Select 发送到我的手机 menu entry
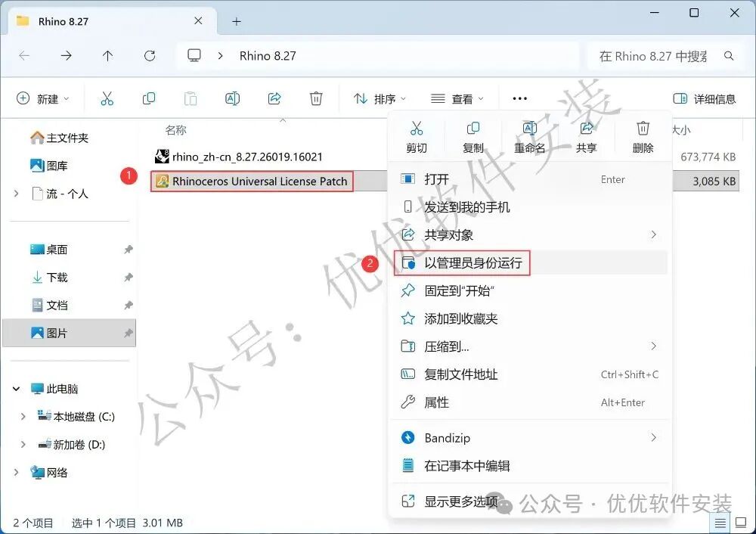The image size is (756, 534). (x=530, y=207)
